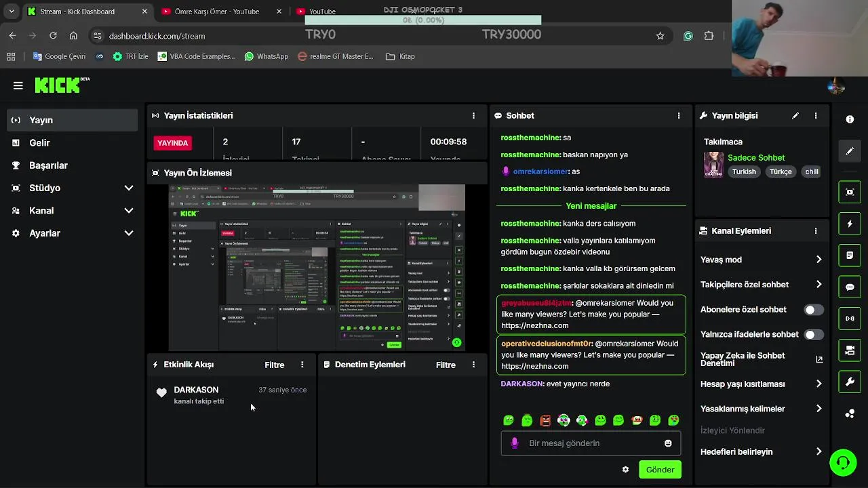Open the browser extensions puzzle icon
This screenshot has width=868, height=488.
click(x=709, y=36)
